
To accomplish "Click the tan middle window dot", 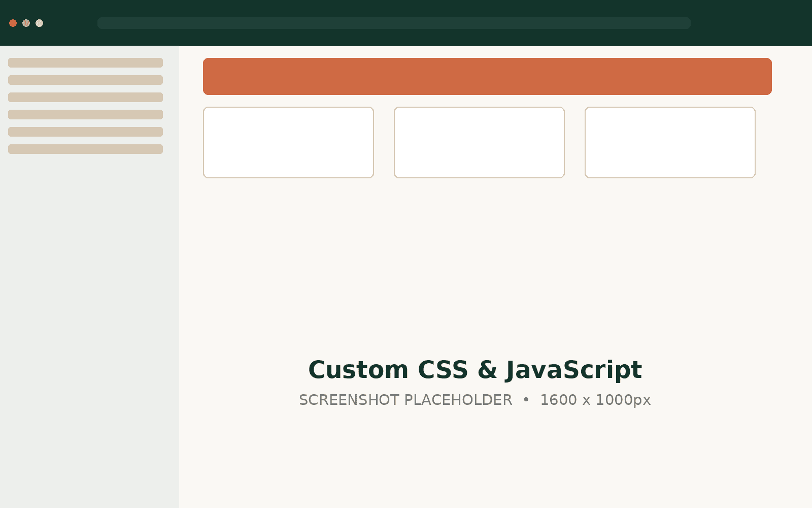I will pyautogui.click(x=26, y=23).
